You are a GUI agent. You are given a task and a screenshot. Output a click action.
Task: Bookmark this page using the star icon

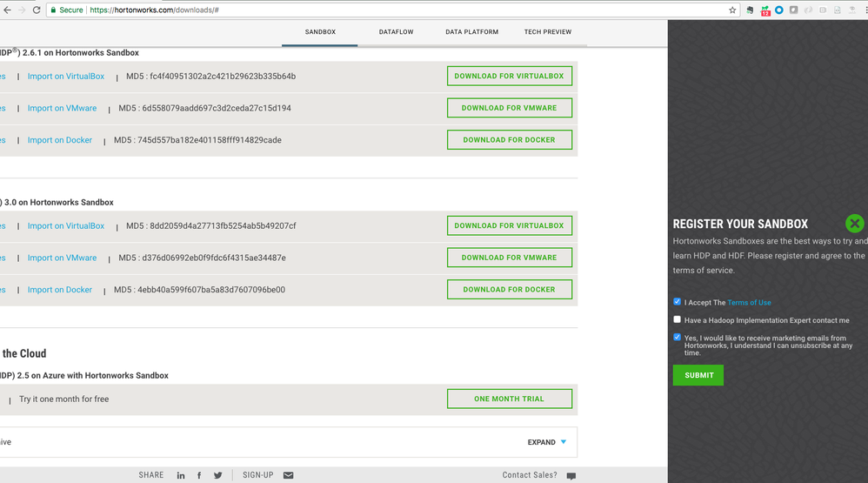pos(732,10)
